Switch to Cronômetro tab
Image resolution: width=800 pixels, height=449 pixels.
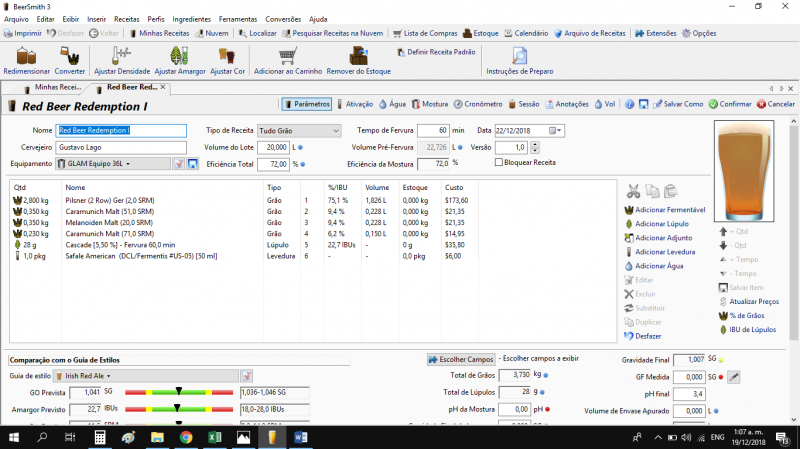point(478,104)
